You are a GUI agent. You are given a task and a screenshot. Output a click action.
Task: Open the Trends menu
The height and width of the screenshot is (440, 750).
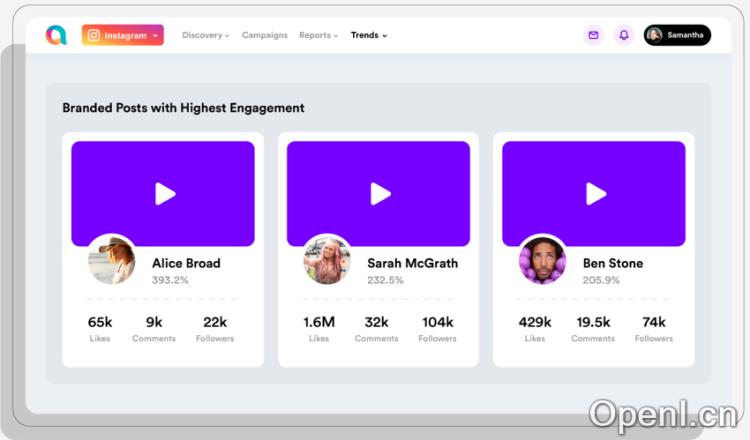368,35
